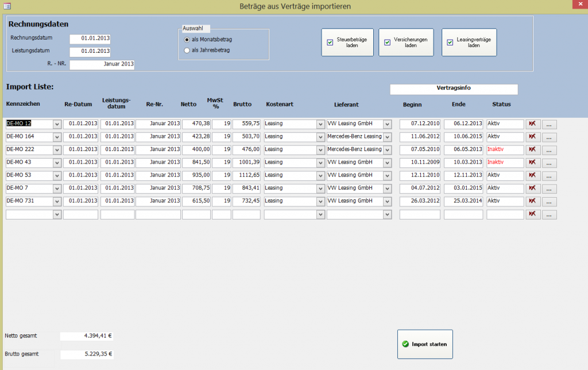Open Lieferant dropdown in DE-MO 164 row
The image size is (588, 370).
pyautogui.click(x=388, y=137)
